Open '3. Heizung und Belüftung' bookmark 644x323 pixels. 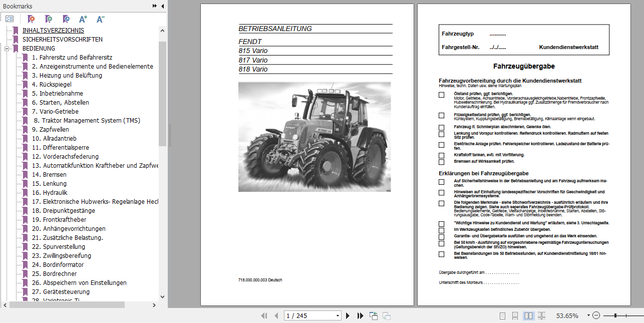tap(67, 76)
